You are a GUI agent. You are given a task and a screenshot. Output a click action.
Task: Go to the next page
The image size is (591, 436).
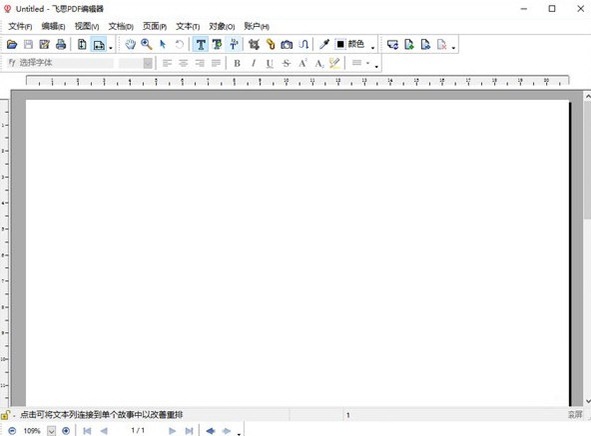tap(172, 430)
